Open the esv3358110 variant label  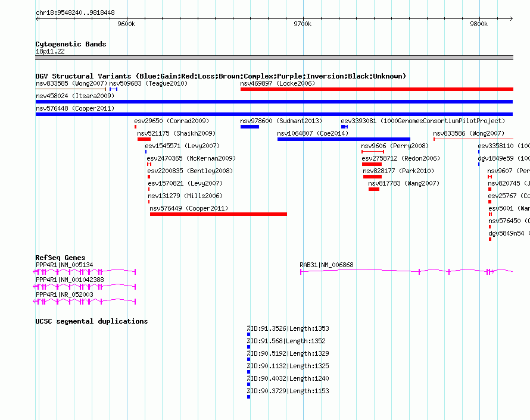click(x=504, y=146)
